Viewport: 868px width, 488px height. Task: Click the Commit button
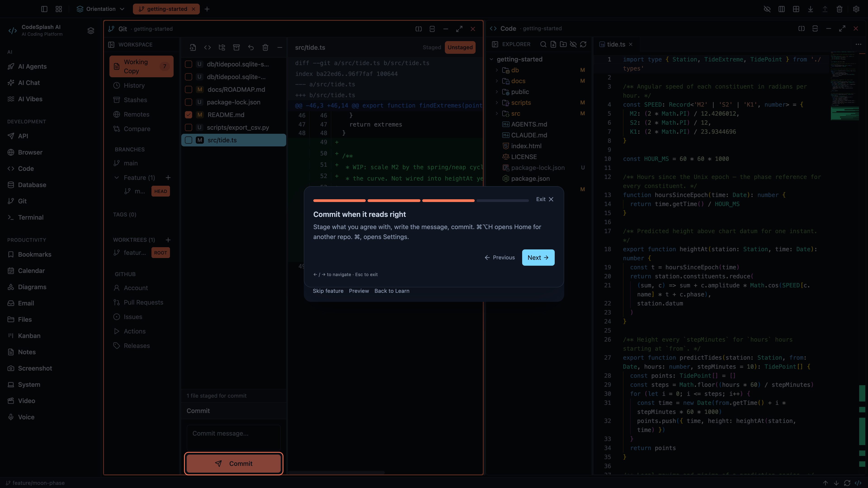(x=234, y=464)
